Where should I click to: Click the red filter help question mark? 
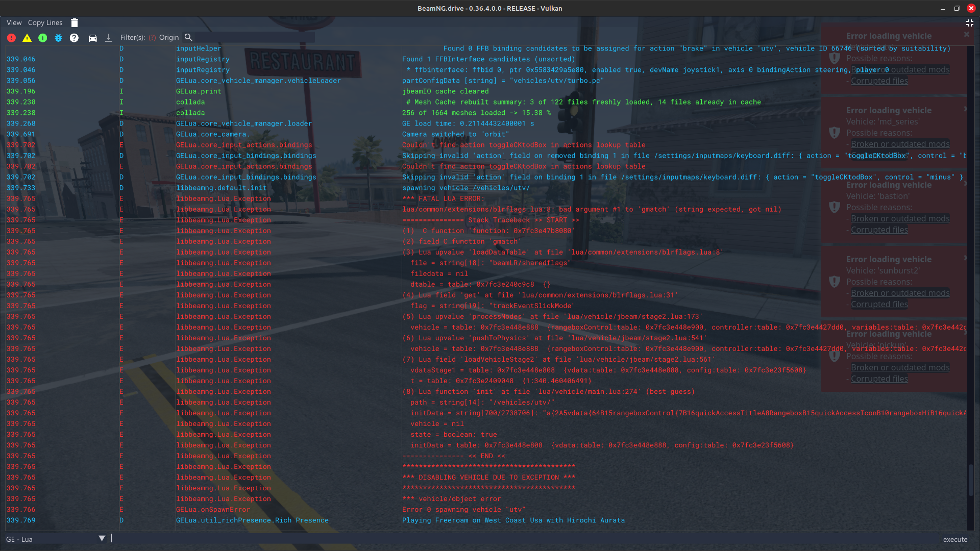152,38
